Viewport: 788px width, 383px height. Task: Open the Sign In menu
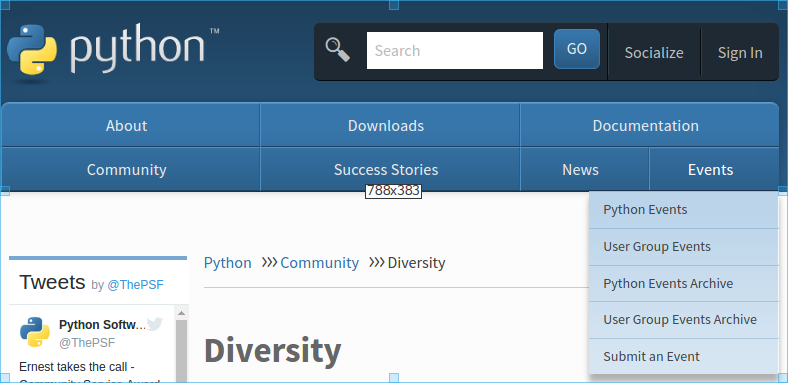tap(740, 52)
